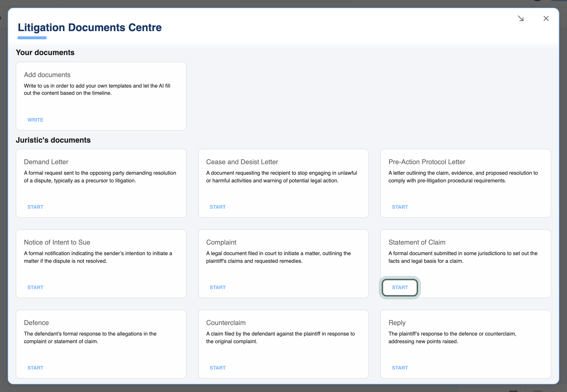Start the Complaint document

point(218,287)
